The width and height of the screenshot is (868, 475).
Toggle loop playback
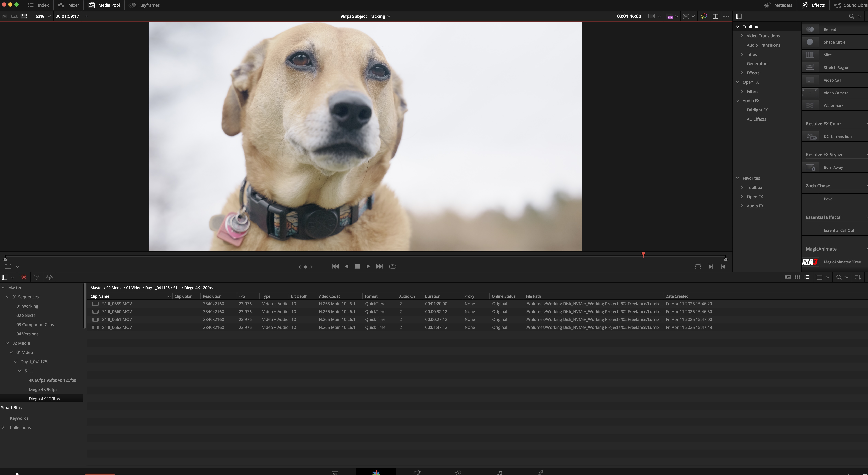[x=392, y=266]
